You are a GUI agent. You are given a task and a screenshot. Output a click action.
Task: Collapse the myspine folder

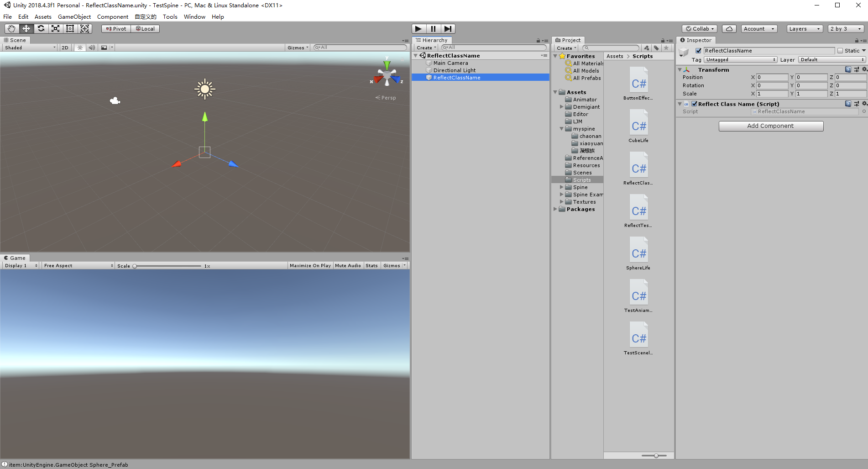[562, 129]
